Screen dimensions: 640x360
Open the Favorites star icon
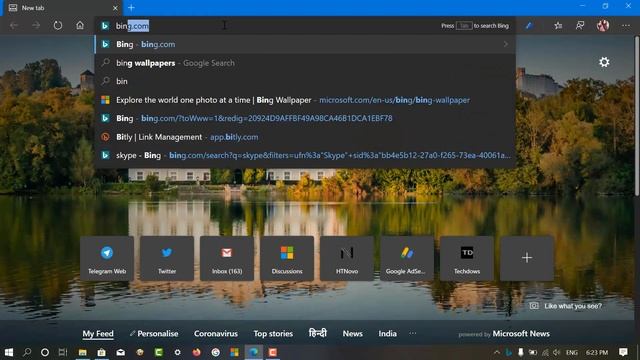pos(558,26)
